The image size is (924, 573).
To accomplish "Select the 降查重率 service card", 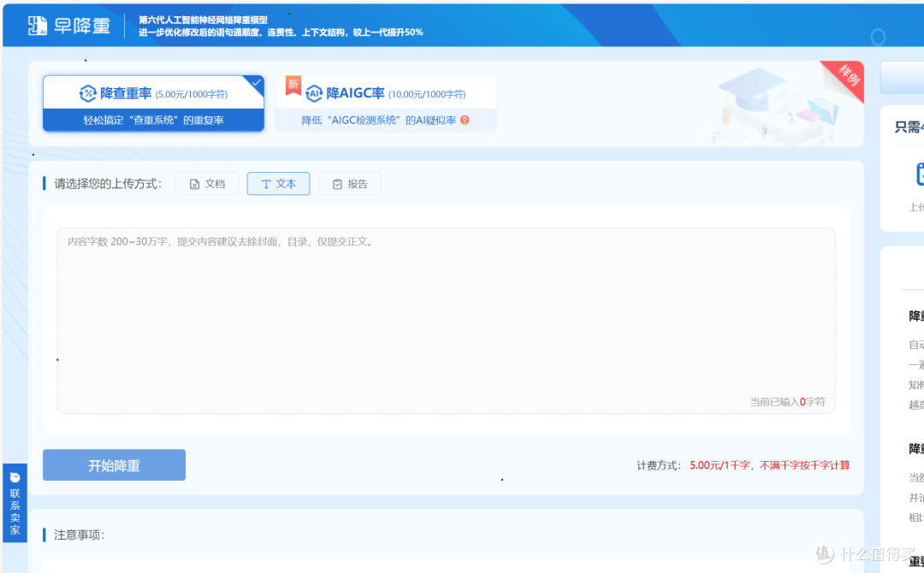I will coord(153,103).
